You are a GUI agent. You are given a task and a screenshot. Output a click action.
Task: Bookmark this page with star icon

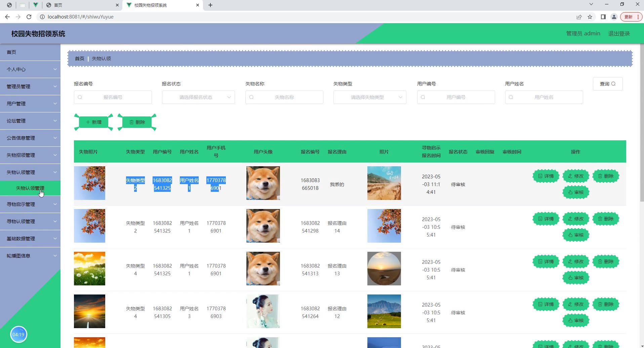(590, 17)
